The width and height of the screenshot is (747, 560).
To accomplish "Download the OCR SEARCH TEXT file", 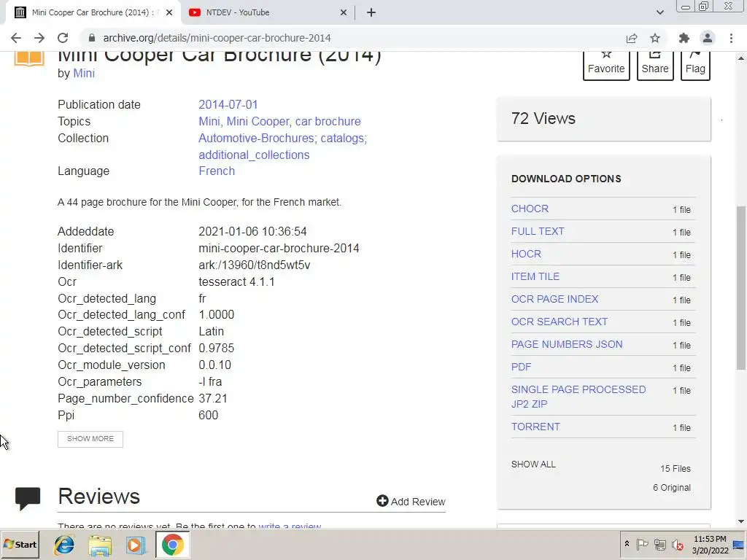I will click(560, 322).
